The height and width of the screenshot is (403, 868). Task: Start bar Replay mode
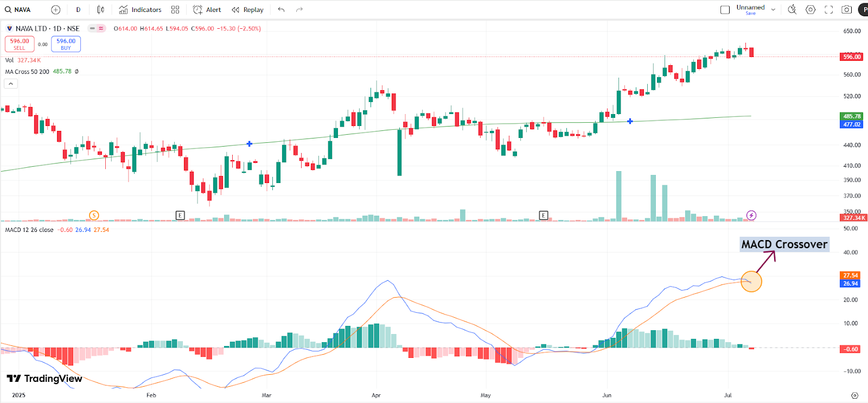coord(247,10)
